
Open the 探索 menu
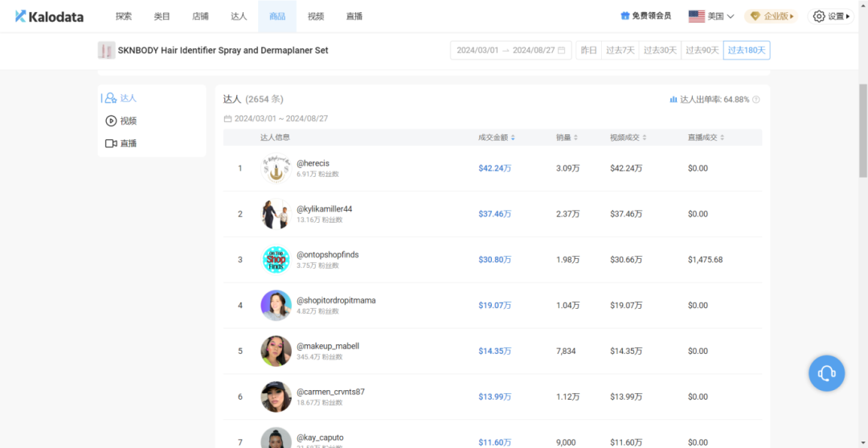[x=124, y=16]
